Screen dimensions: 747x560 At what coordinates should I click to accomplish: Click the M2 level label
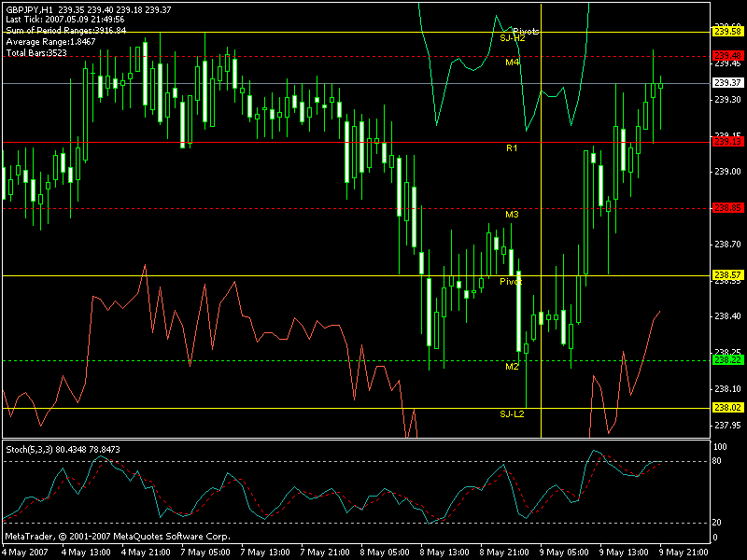pyautogui.click(x=512, y=367)
